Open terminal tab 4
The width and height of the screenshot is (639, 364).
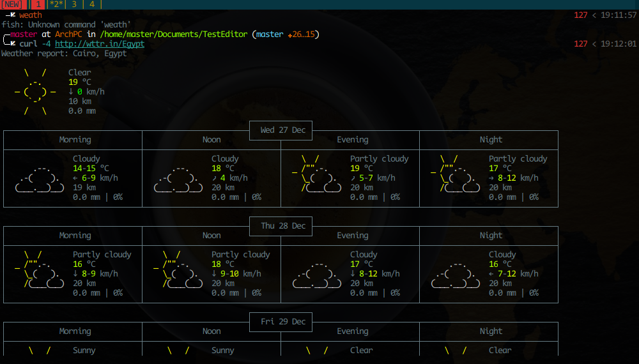tap(92, 4)
